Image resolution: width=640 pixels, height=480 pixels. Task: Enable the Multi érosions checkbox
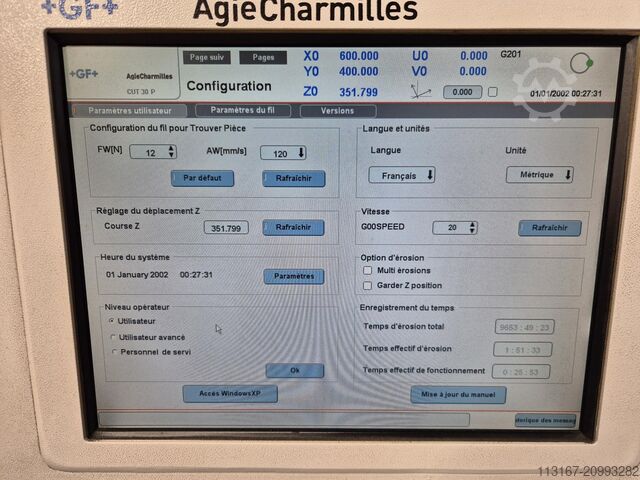click(x=368, y=270)
